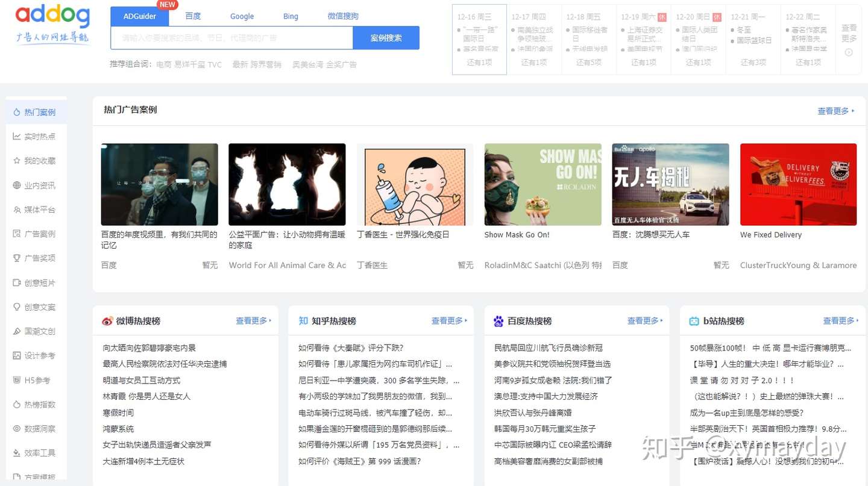Switch to the 百度 search tab
This screenshot has width=868, height=486.
pyautogui.click(x=193, y=16)
